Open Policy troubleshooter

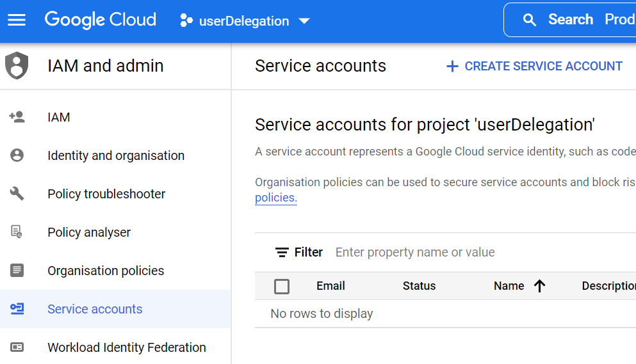(115, 194)
